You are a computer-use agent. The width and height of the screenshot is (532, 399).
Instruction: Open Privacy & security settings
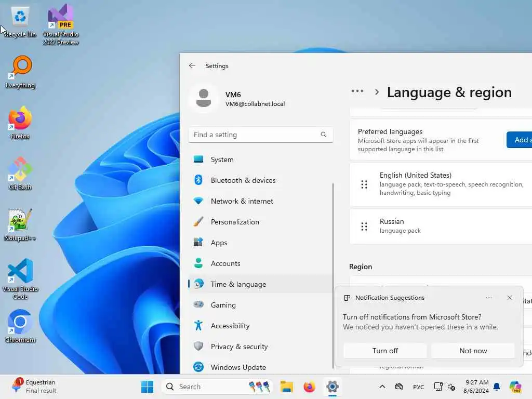click(260, 347)
